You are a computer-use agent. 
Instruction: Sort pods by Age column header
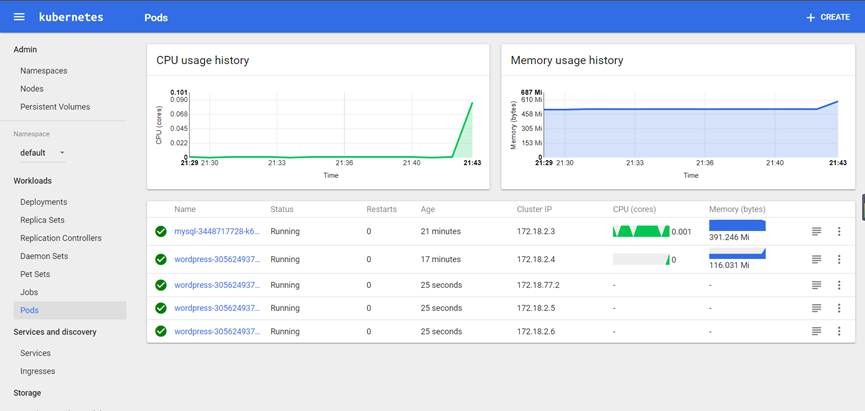pyautogui.click(x=427, y=209)
